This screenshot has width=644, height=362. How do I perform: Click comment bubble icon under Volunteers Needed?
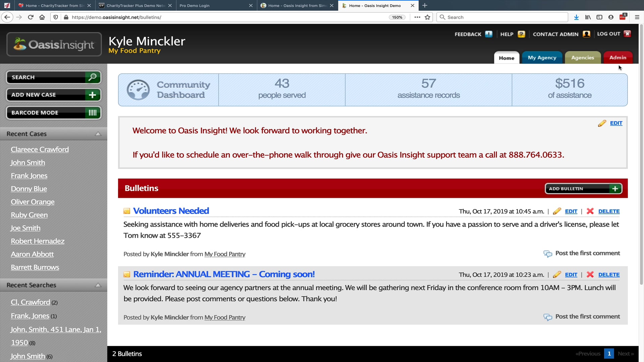548,254
